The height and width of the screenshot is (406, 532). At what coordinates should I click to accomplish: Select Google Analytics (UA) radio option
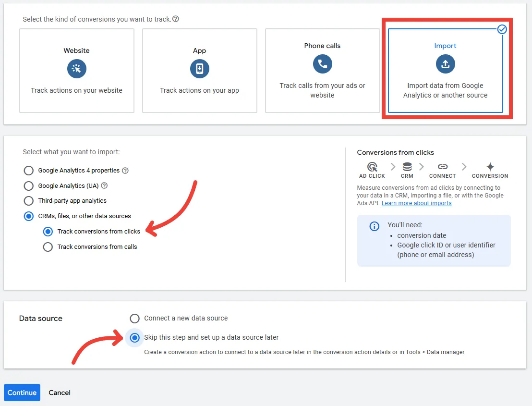(28, 185)
